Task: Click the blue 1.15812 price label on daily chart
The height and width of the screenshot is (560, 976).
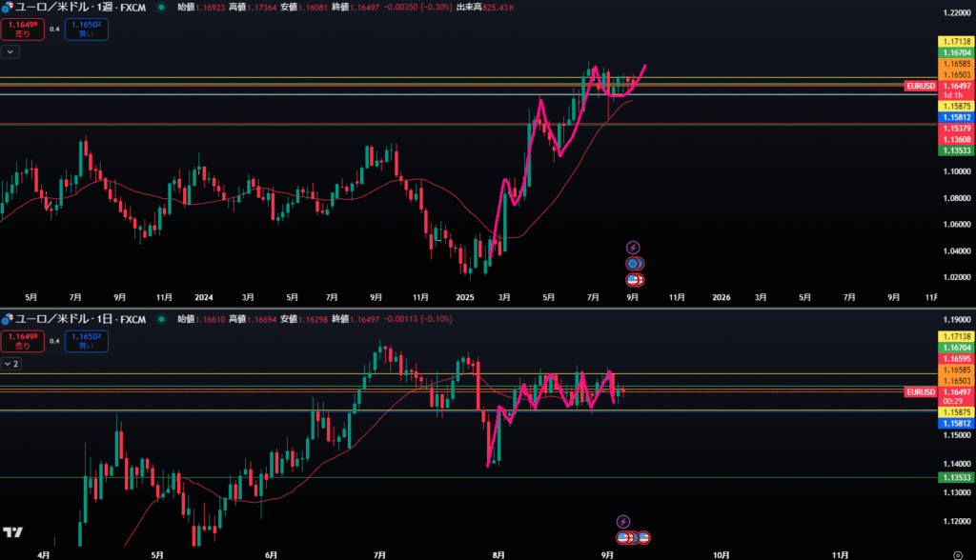Action: [955, 424]
